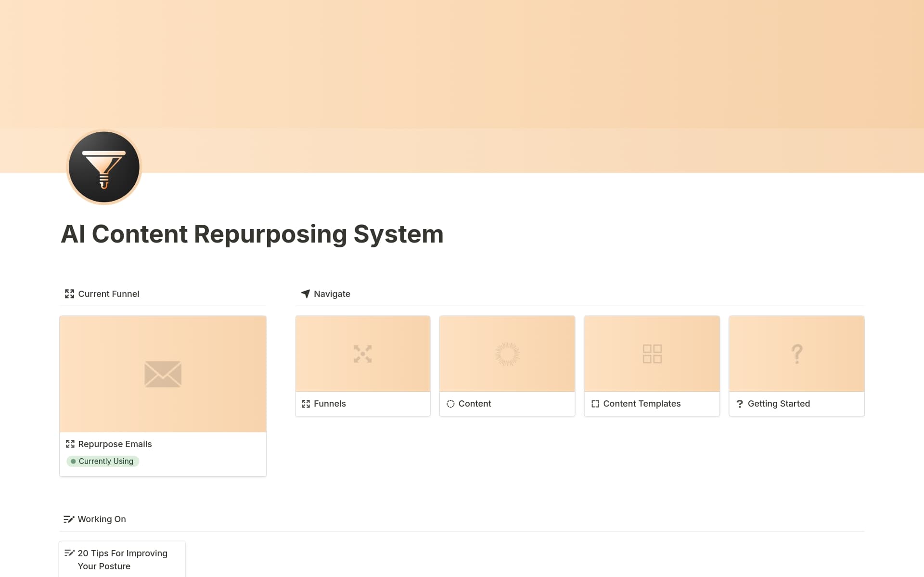Click the expand icon next to Repurpose Emails label

click(x=71, y=444)
